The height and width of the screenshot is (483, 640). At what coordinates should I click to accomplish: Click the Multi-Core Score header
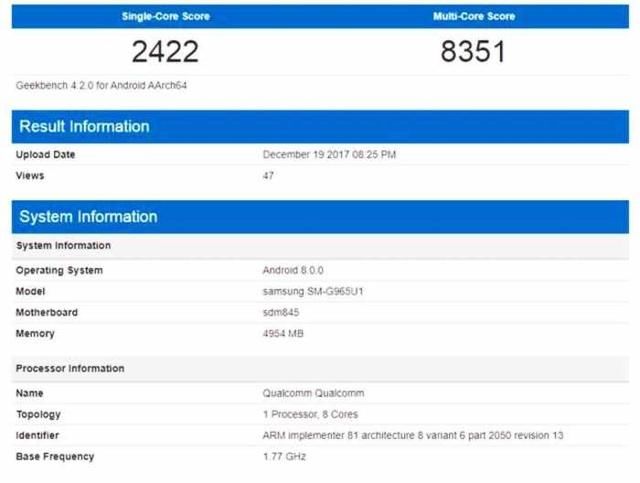[474, 16]
